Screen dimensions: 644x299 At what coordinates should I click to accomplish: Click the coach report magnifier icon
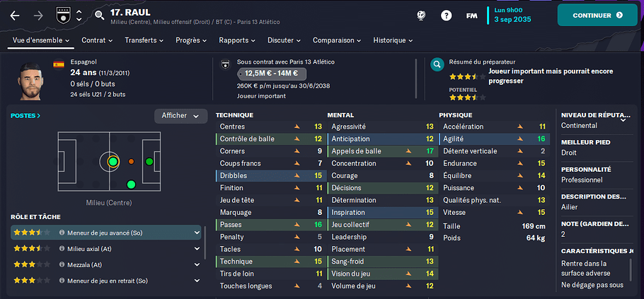point(437,64)
